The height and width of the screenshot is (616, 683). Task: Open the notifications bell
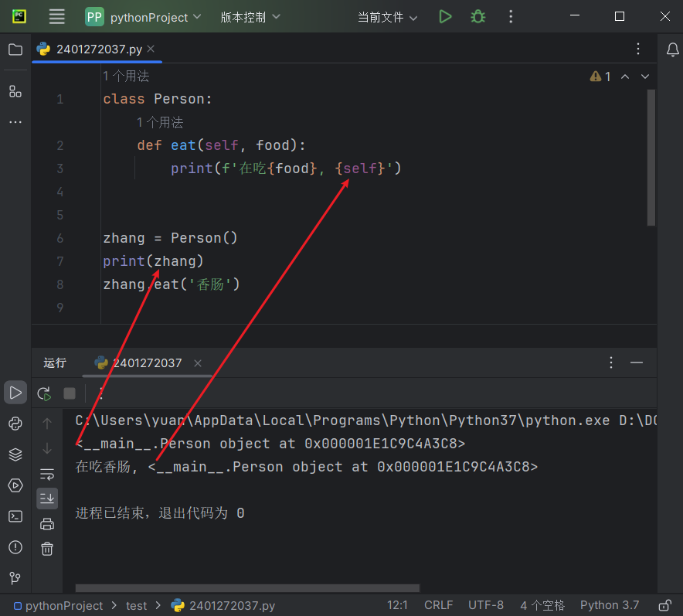672,49
